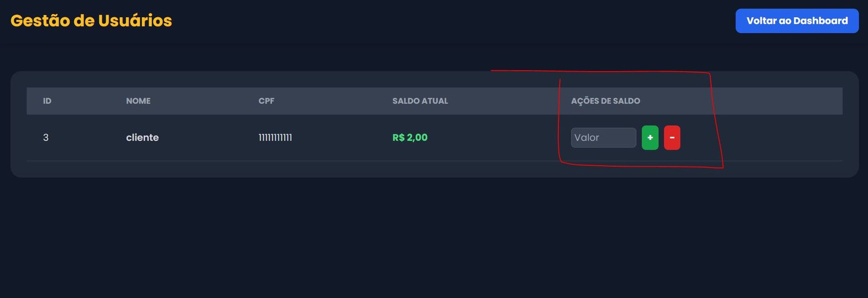Viewport: 868px width, 298px height.
Task: Click the SALDO ATUAL column header
Action: (420, 101)
